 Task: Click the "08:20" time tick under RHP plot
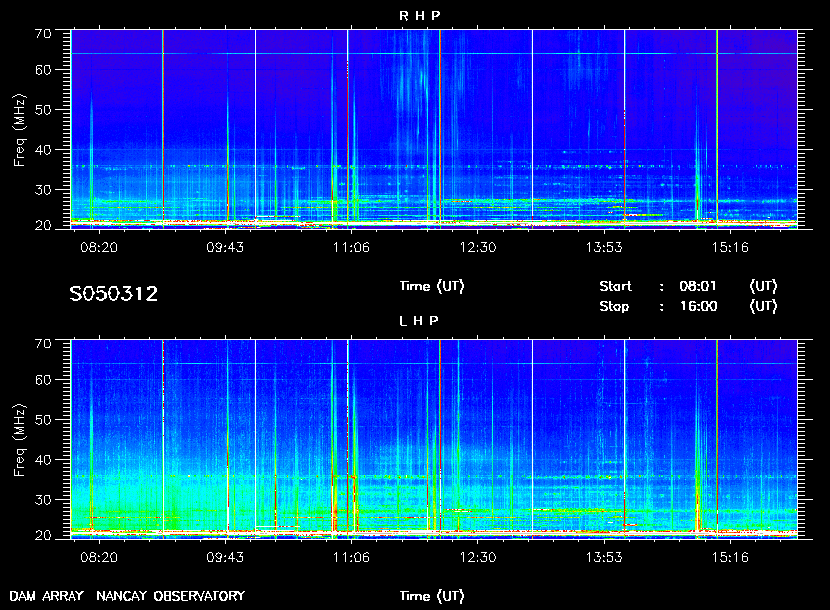[x=98, y=247]
